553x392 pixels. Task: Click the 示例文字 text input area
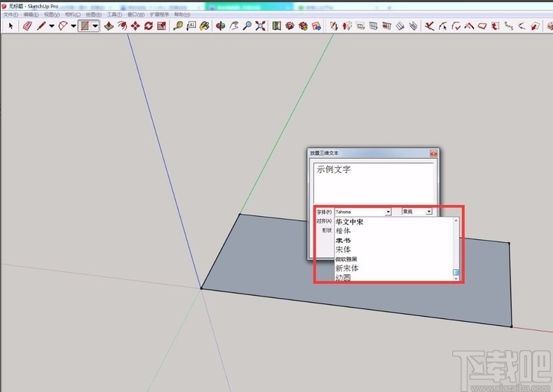click(x=373, y=183)
